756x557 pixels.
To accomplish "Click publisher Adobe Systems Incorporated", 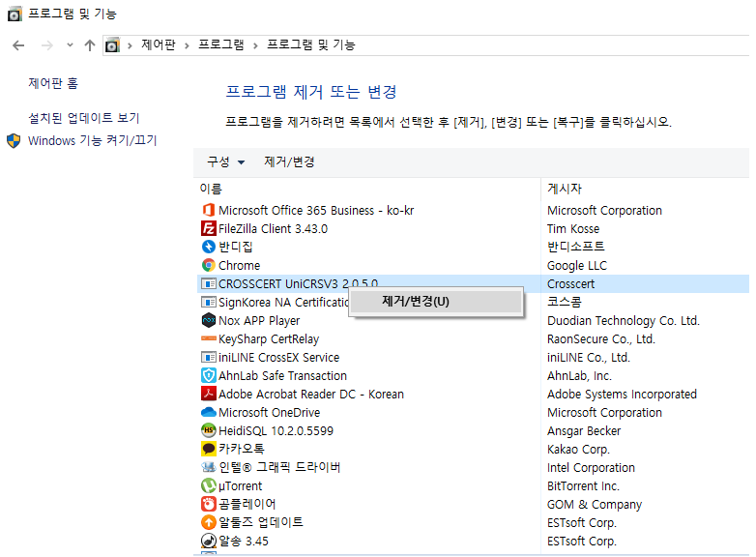I will point(622,394).
